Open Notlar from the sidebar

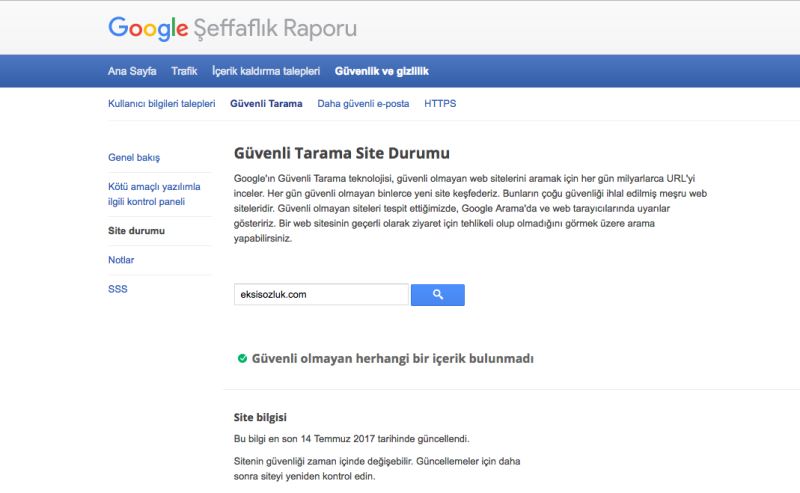(121, 260)
